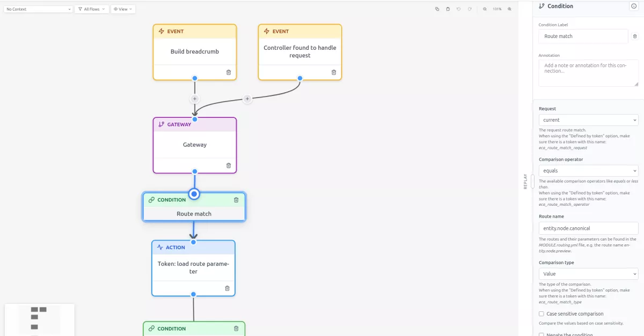Click trash icon beside Condition Label field

tap(635, 36)
